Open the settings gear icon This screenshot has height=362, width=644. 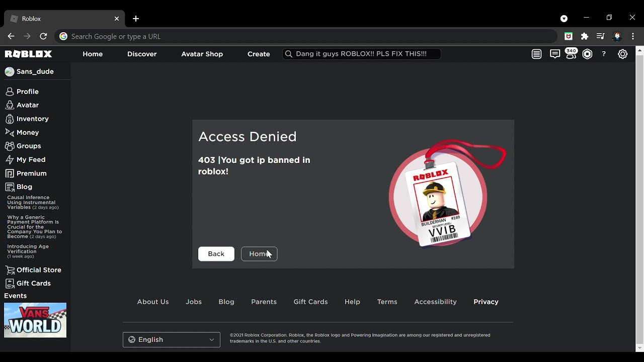tap(623, 54)
